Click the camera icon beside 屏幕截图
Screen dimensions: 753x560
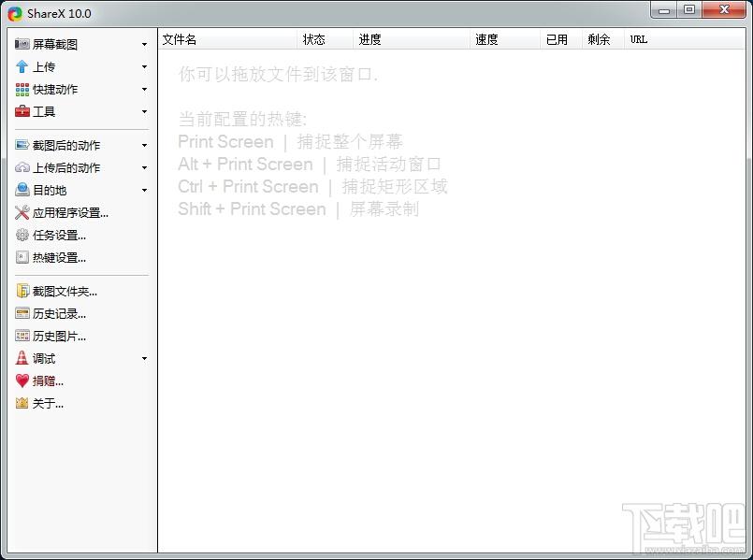coord(22,44)
